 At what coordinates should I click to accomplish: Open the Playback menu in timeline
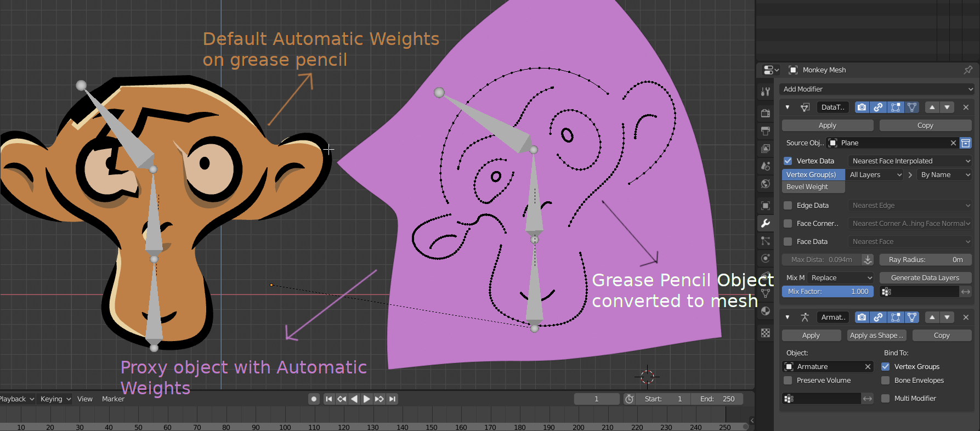pos(16,399)
